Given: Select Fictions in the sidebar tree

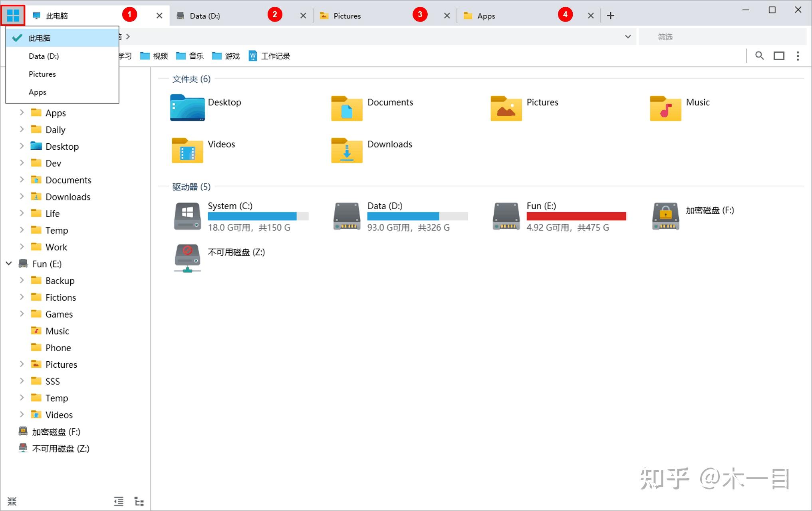Looking at the screenshot, I should click(x=60, y=297).
